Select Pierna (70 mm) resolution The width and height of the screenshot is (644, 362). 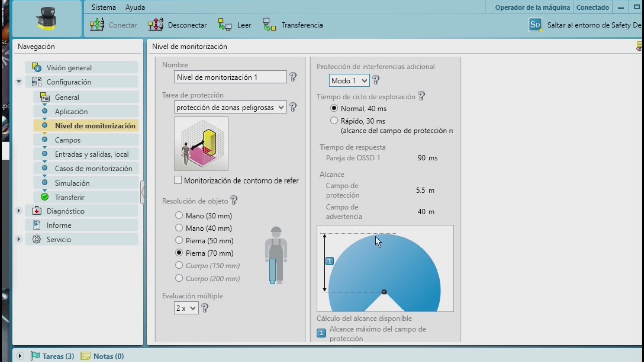(x=179, y=253)
